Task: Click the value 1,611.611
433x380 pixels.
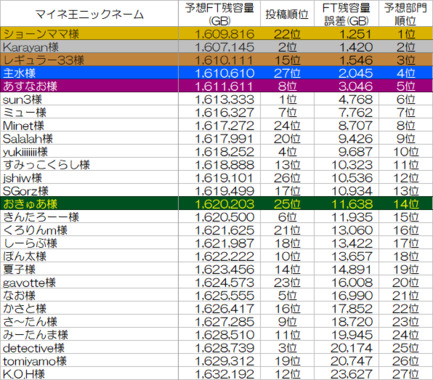Action: pos(224,86)
